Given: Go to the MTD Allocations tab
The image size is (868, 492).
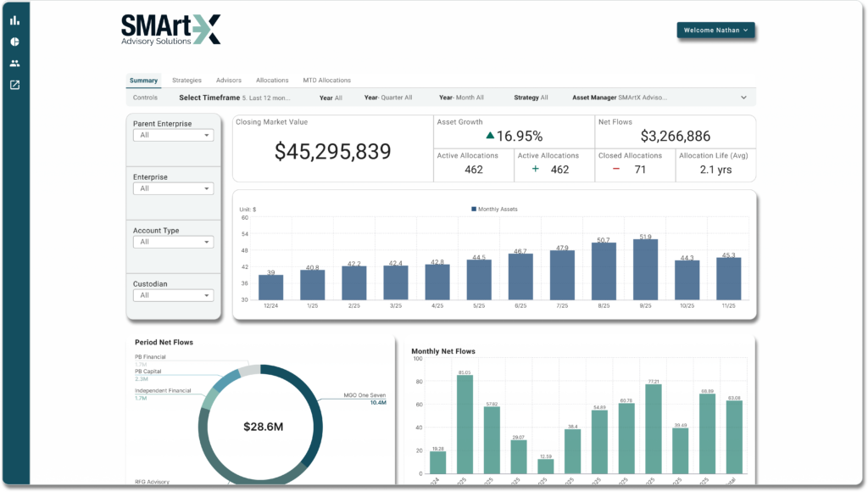Looking at the screenshot, I should click(x=326, y=81).
